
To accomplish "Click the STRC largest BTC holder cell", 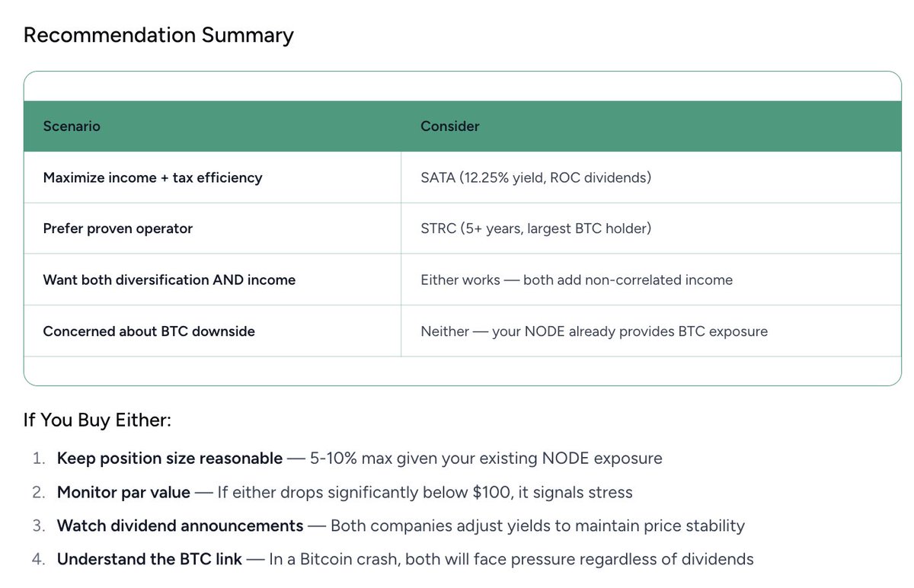I will pyautogui.click(x=535, y=228).
